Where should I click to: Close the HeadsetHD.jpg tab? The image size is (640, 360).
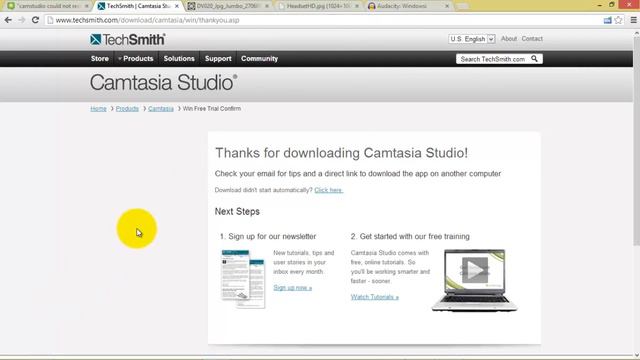(357, 6)
